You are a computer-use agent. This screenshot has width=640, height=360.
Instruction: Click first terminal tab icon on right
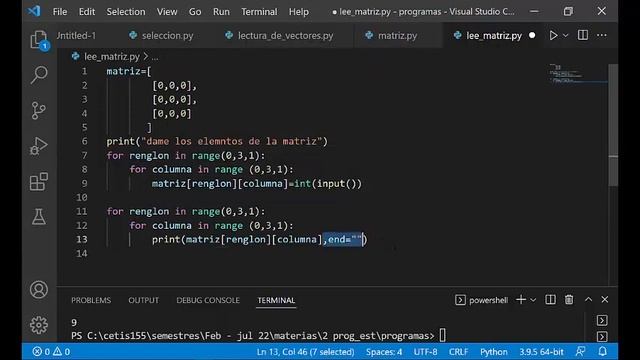coord(602,320)
